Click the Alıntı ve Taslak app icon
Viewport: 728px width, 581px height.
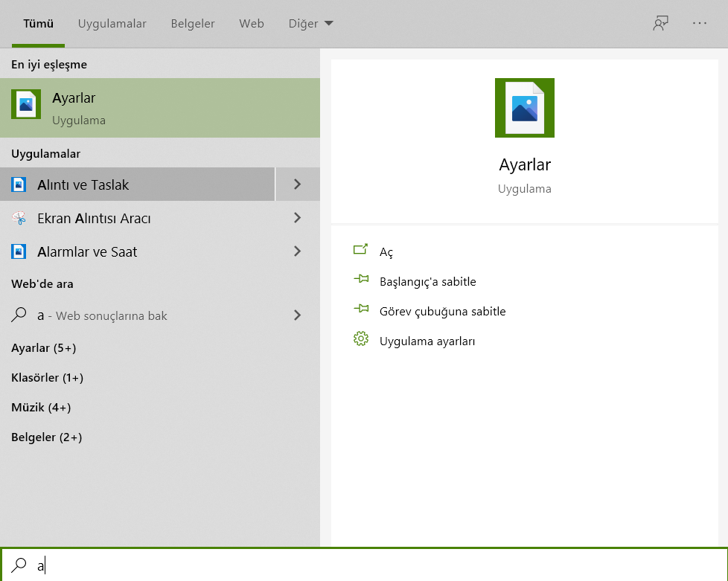coord(19,184)
